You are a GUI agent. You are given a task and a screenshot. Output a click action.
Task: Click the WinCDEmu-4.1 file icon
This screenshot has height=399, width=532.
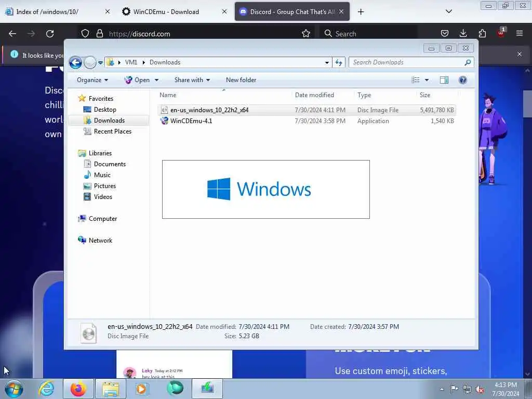tap(164, 121)
